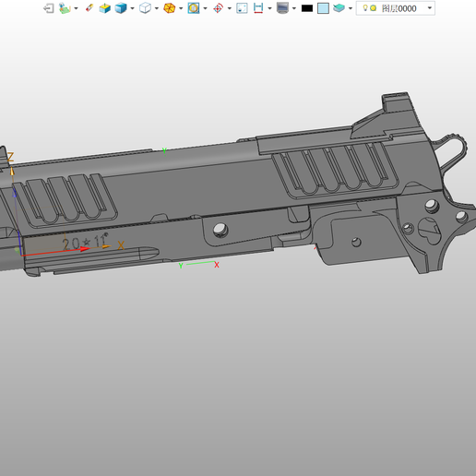Image resolution: width=476 pixels, height=476 pixels.
Task: Click the gray monitor background display icon
Action: coord(282,8)
